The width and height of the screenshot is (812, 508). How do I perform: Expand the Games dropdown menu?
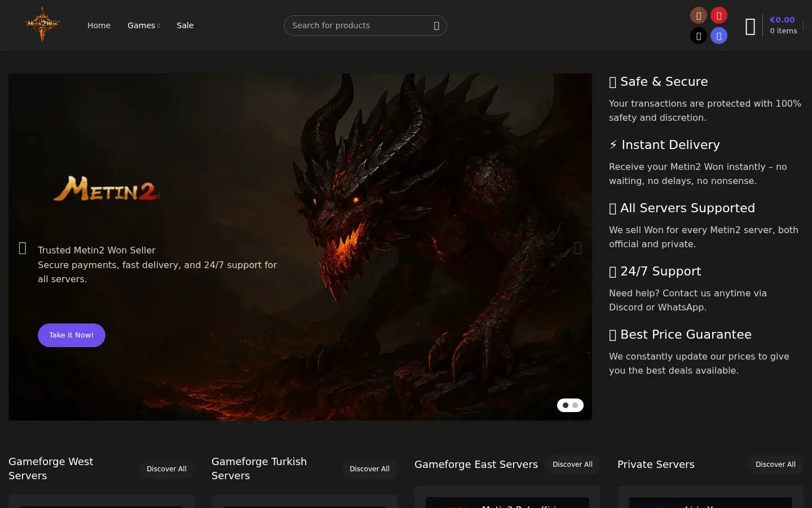pos(143,25)
